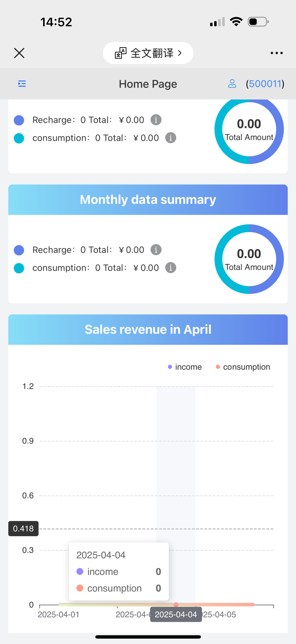Click the monthly Recharge blue color dot
The width and height of the screenshot is (296, 644).
tap(19, 250)
